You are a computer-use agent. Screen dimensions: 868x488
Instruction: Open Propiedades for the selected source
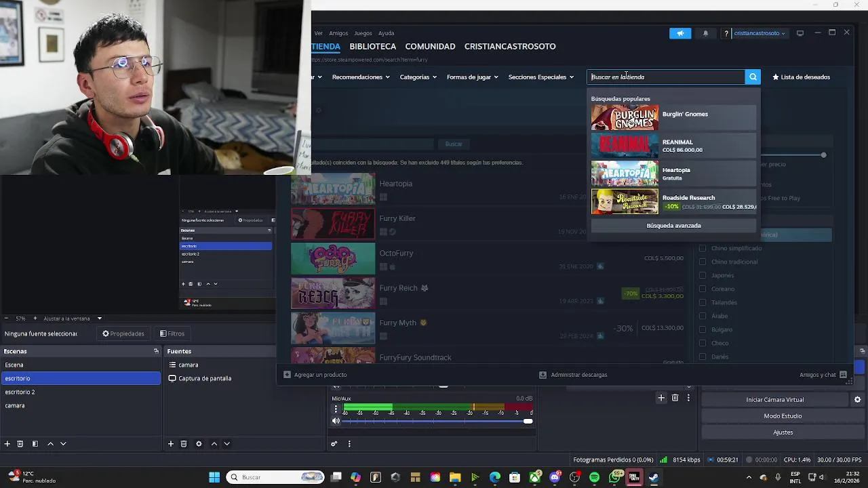click(x=123, y=333)
